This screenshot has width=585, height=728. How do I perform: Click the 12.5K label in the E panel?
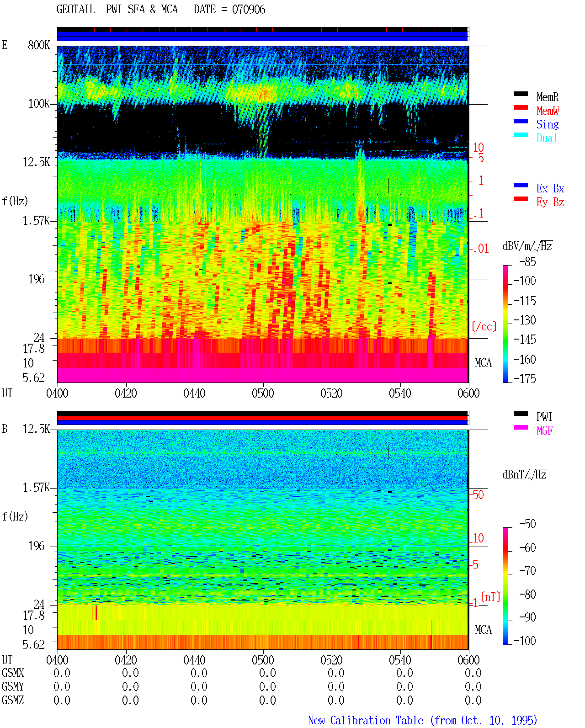(36, 162)
